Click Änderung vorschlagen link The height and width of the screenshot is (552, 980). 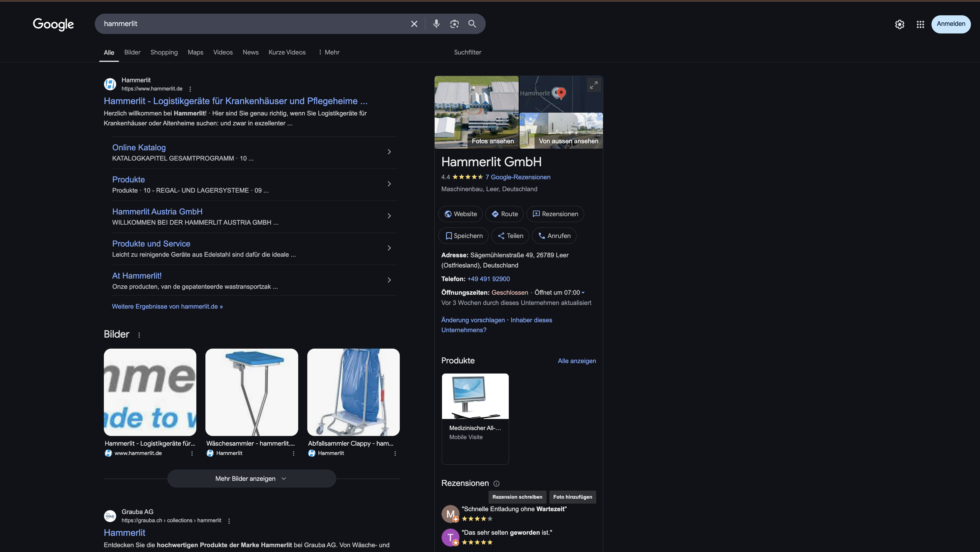coord(473,320)
